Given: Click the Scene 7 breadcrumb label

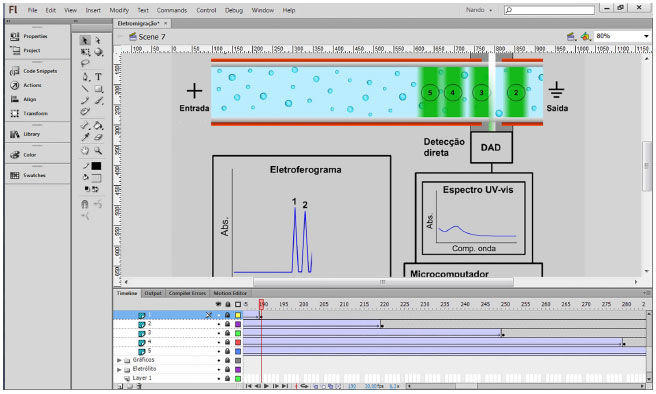Looking at the screenshot, I should click(x=148, y=37).
